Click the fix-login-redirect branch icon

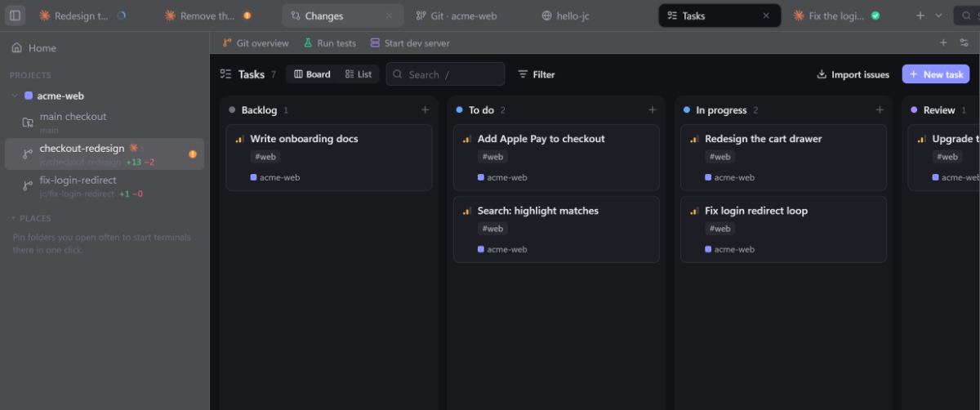[x=28, y=186]
